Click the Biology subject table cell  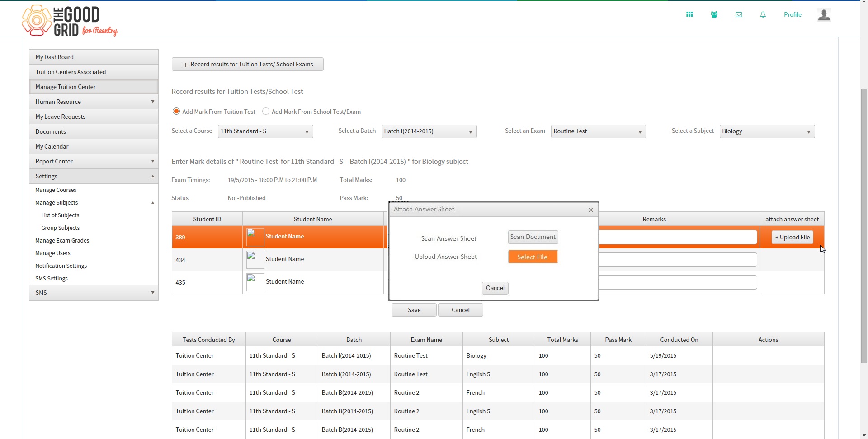(499, 356)
